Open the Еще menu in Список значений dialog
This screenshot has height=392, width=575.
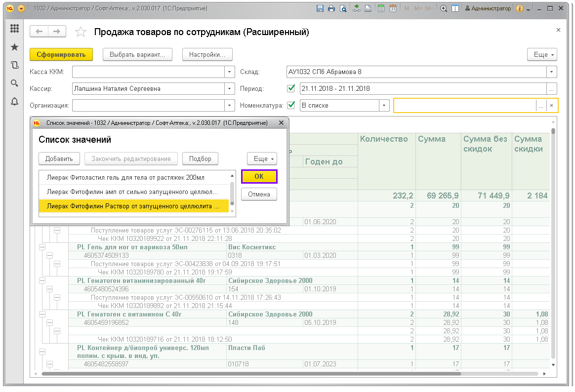tap(261, 159)
